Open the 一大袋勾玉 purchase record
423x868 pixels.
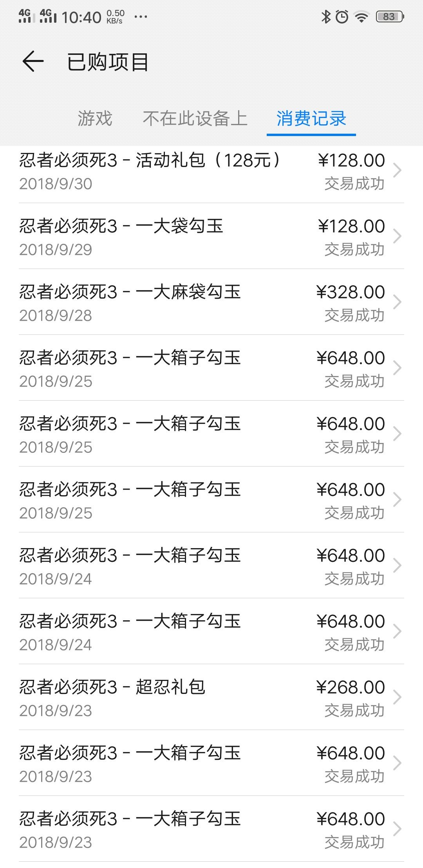(x=211, y=236)
